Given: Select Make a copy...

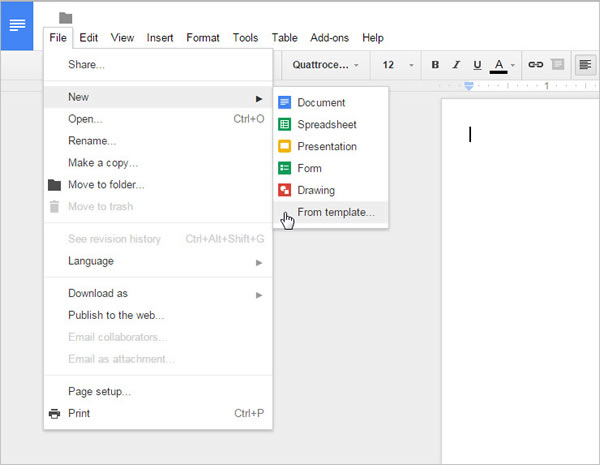Looking at the screenshot, I should (158, 163).
